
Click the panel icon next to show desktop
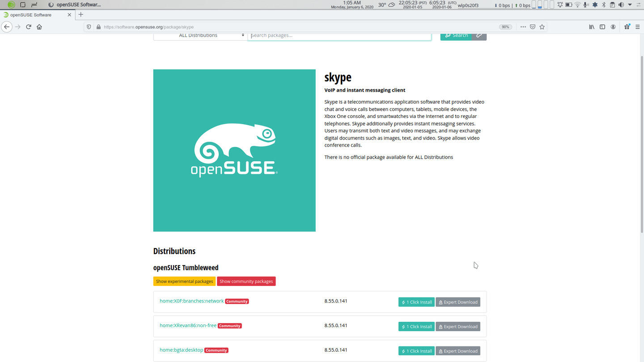(x=34, y=5)
